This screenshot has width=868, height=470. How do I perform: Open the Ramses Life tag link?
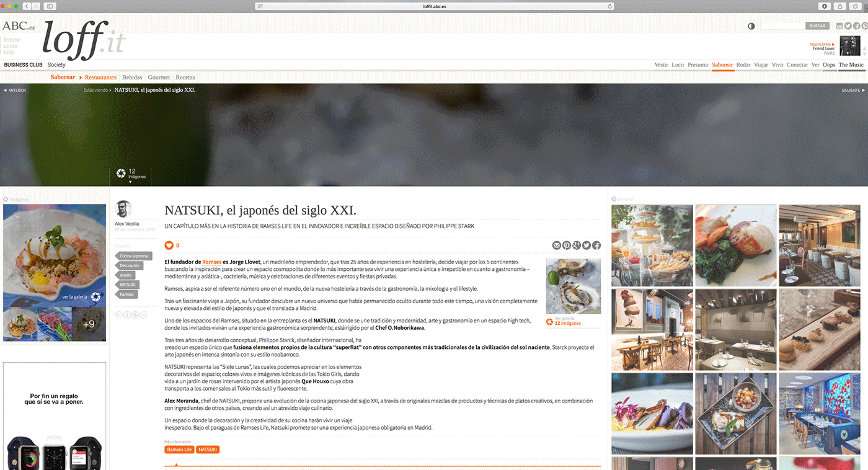pyautogui.click(x=179, y=450)
